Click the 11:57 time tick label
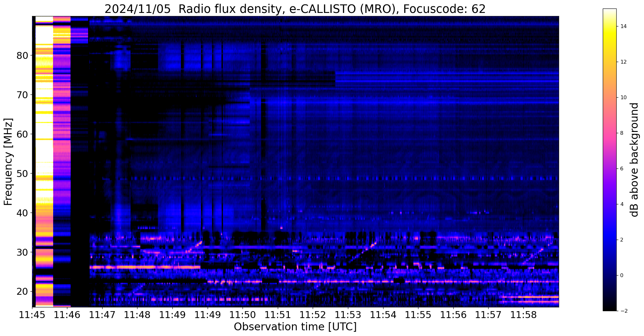This screenshot has width=644, height=336. (488, 315)
